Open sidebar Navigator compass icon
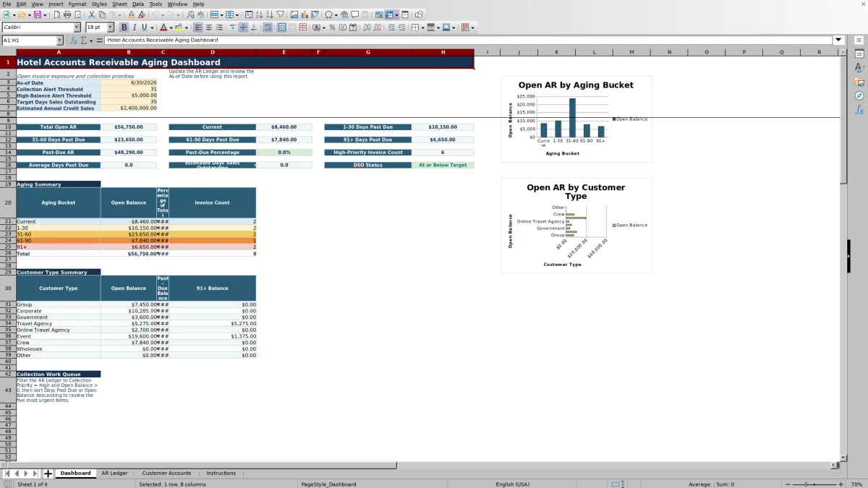 pyautogui.click(x=859, y=95)
